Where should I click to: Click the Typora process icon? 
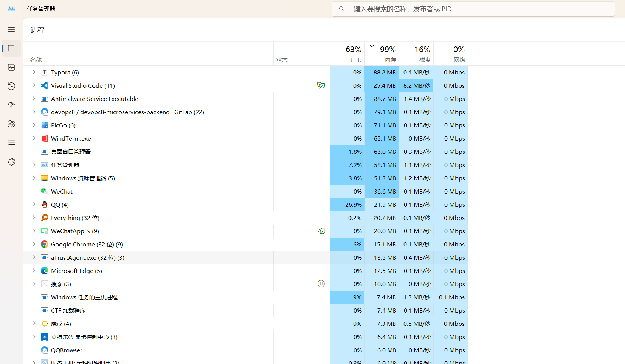(45, 72)
